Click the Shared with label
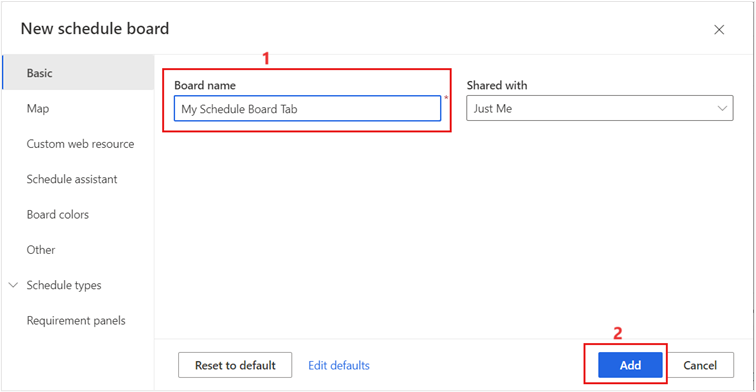This screenshot has width=756, height=392. (497, 85)
